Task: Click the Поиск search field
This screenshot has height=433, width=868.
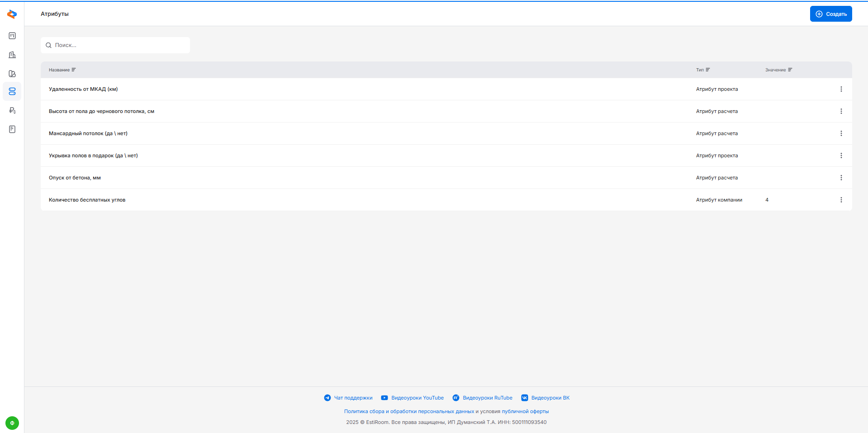Action: 120,45
